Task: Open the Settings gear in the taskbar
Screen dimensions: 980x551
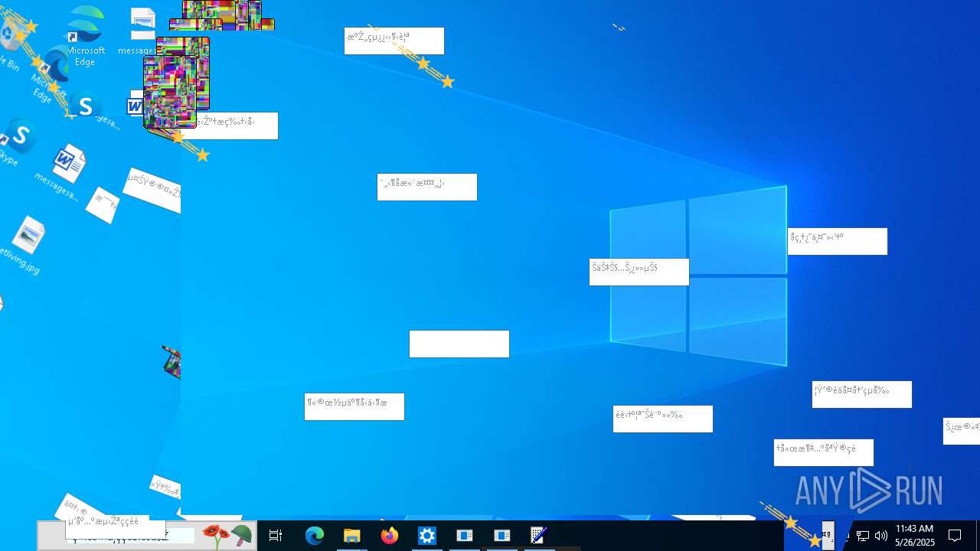Action: (427, 536)
